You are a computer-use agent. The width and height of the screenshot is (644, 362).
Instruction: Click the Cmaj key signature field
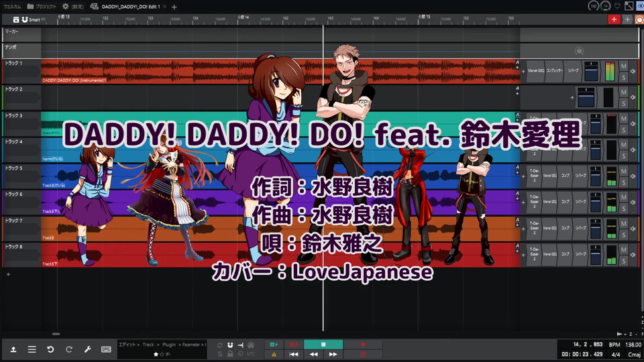pyautogui.click(x=634, y=354)
